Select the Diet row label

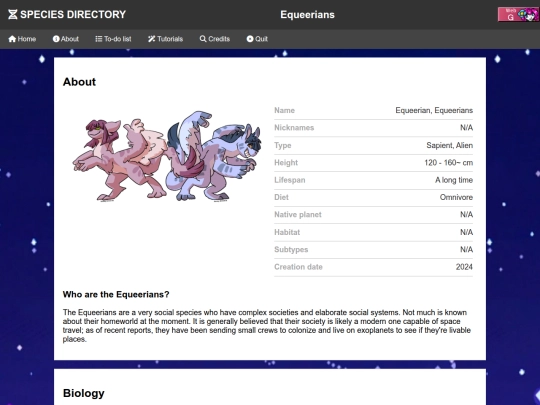pyautogui.click(x=281, y=197)
